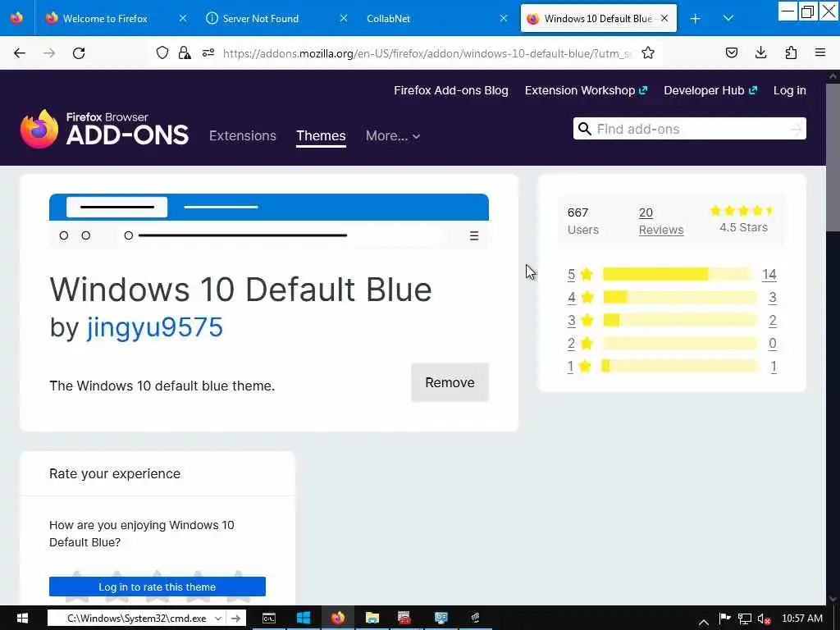Open the Save to Pocket icon
The height and width of the screenshot is (630, 840).
click(x=732, y=52)
